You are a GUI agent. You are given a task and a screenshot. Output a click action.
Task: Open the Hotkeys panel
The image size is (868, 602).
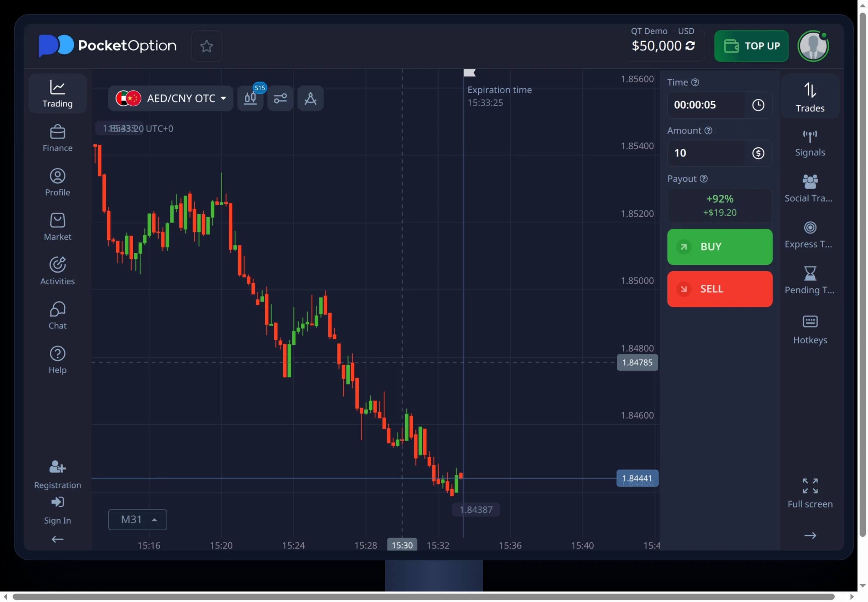coord(810,330)
